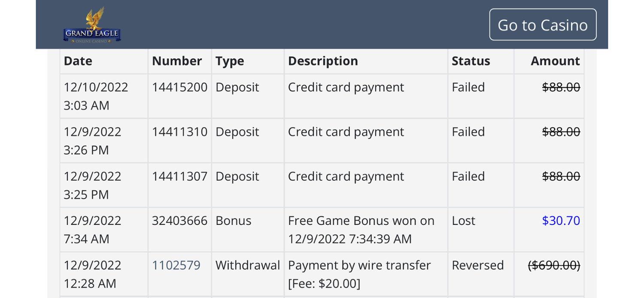Click bonus number 32403666

[x=179, y=221]
